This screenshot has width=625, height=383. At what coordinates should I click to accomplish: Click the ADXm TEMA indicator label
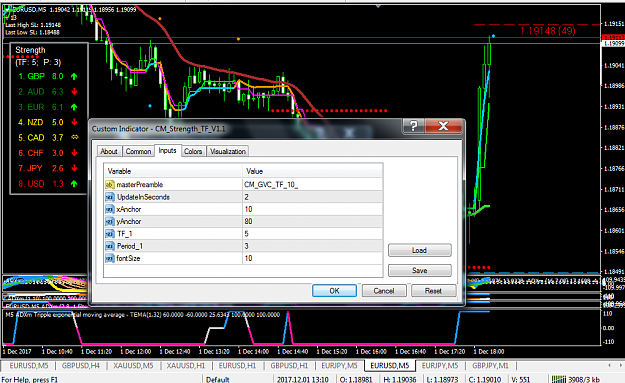point(142,314)
